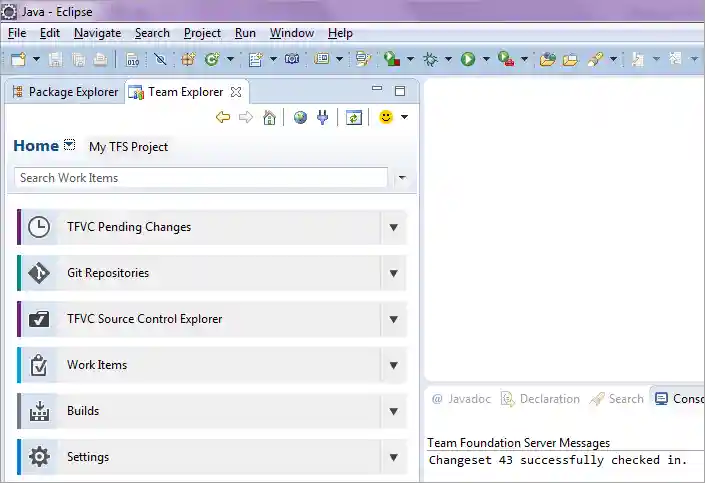Screen dimensions: 705x483
Task: Open Coverage launch dropdown arrow
Action: [410, 59]
